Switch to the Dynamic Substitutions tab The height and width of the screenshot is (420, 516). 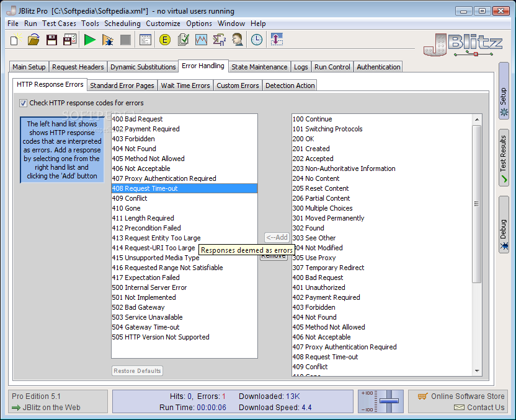click(143, 67)
